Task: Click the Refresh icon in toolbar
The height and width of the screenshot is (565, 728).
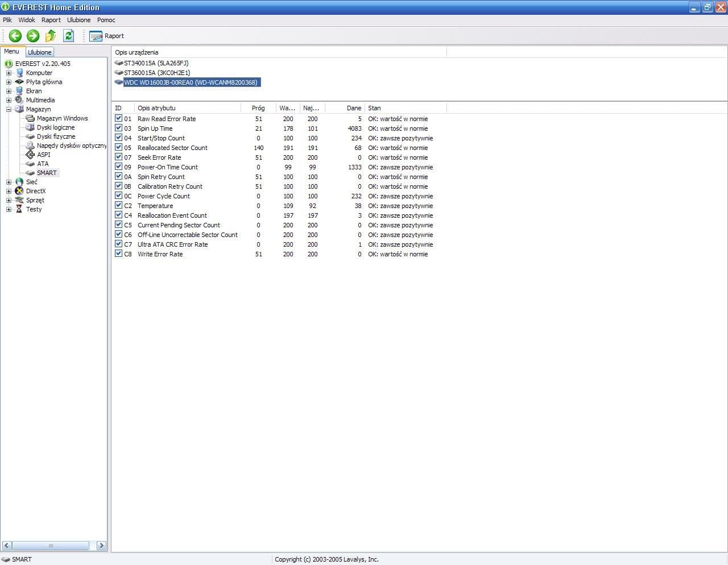Action: 68,36
